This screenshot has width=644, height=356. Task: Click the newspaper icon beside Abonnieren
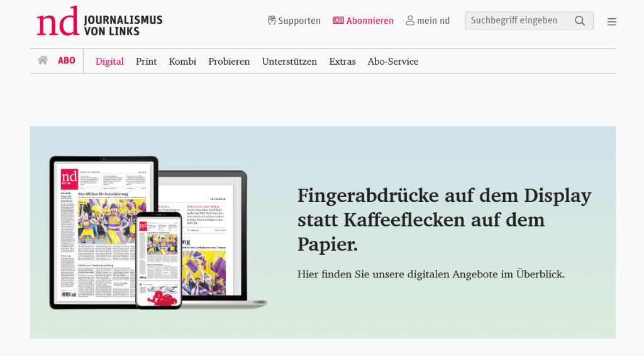click(338, 21)
